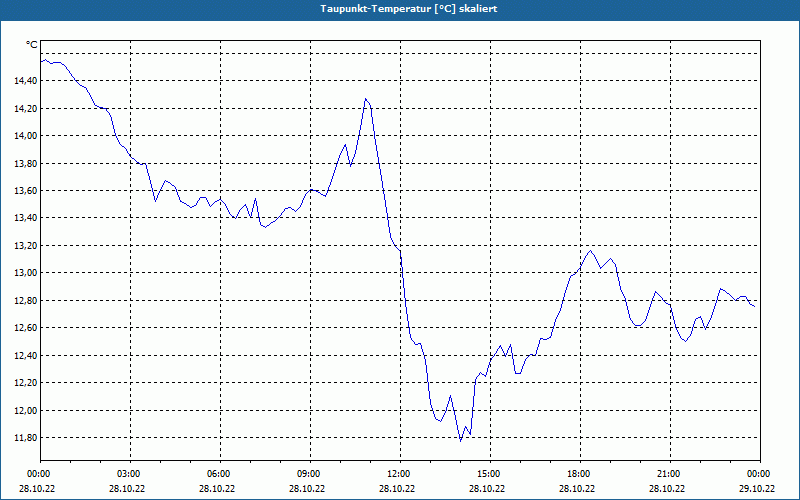This screenshot has width=800, height=500.
Task: Click the 06:00 time axis label
Action: (x=220, y=474)
